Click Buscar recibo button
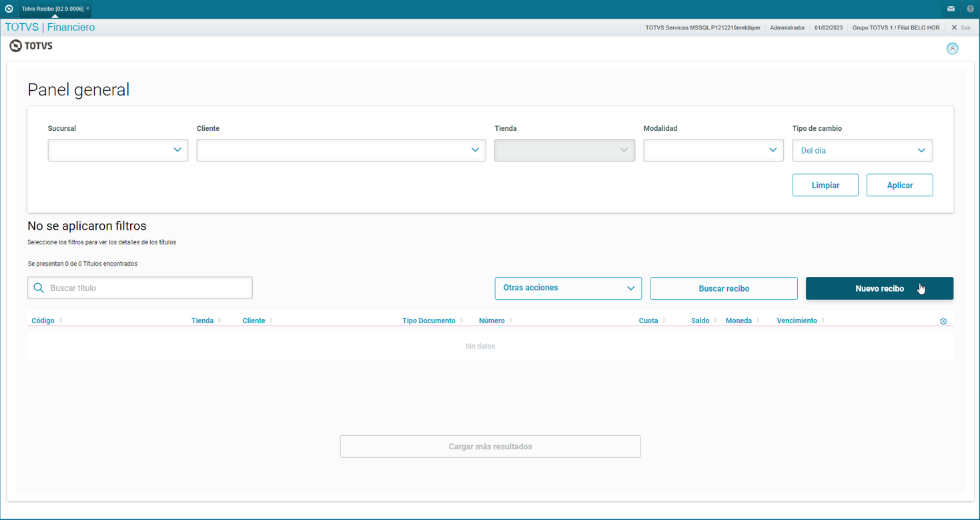This screenshot has width=980, height=520. tap(724, 288)
